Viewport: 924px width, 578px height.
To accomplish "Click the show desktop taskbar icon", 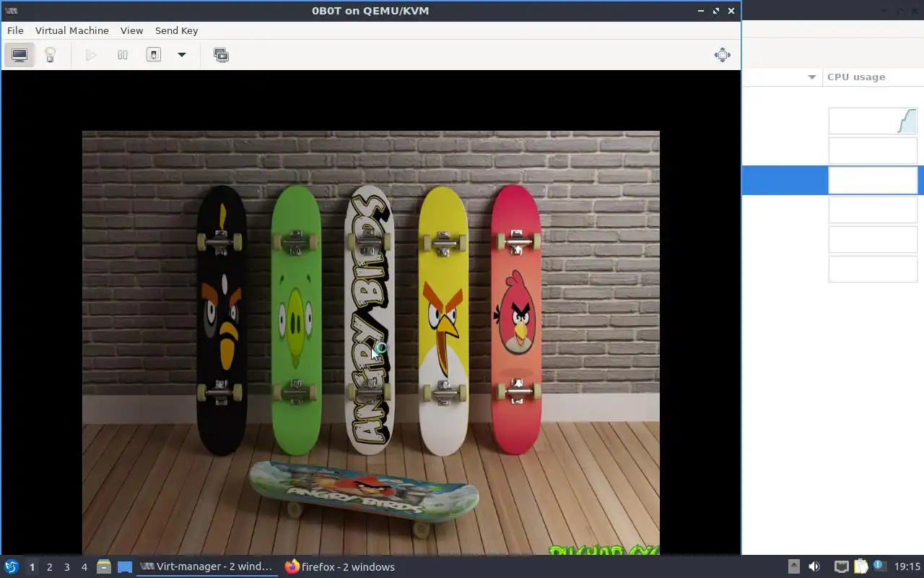I will [125, 567].
